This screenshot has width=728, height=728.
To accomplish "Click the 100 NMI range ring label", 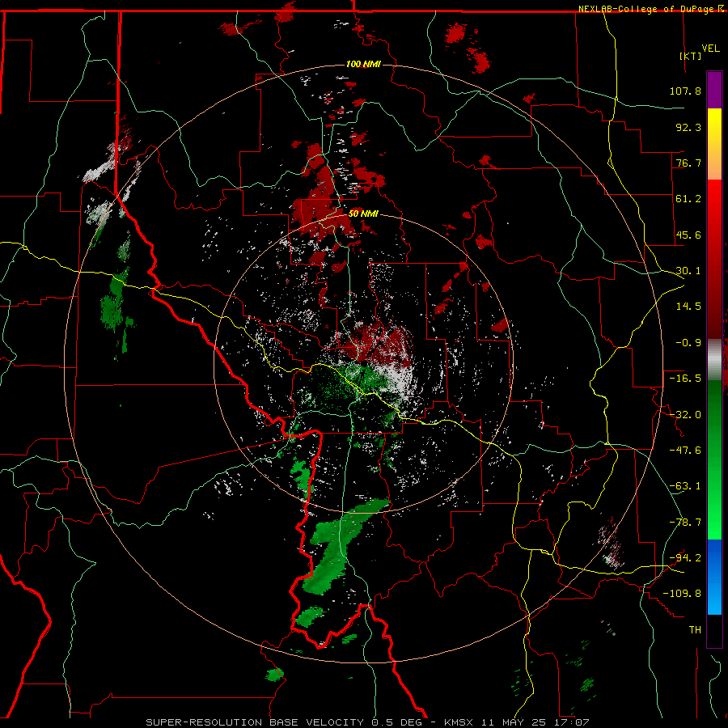I will tap(363, 64).
